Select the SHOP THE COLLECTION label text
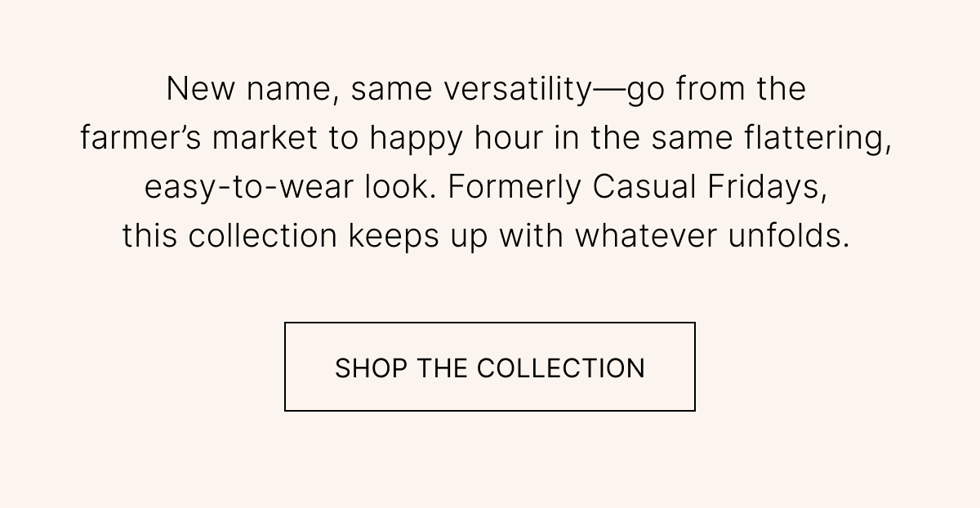The height and width of the screenshot is (508, 980). [x=489, y=368]
